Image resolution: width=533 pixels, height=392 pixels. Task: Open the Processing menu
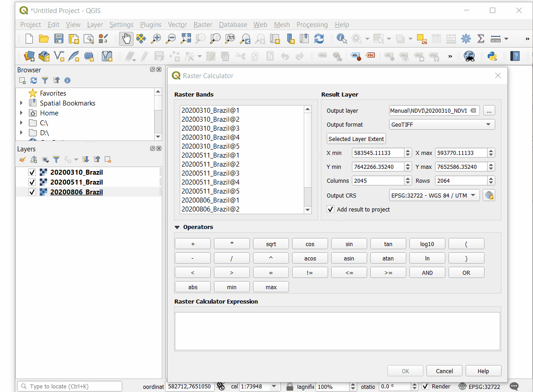(x=312, y=25)
